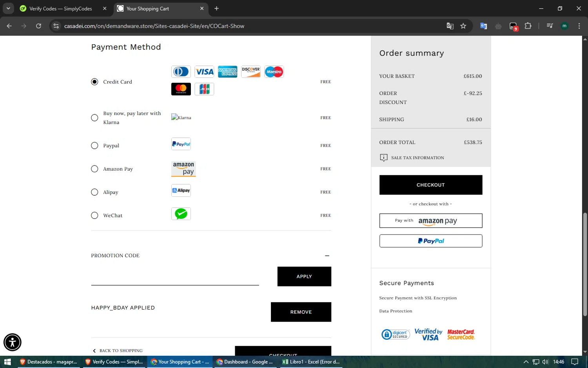This screenshot has width=588, height=368.
Task: Open the Windows Start menu
Action: tap(7, 362)
